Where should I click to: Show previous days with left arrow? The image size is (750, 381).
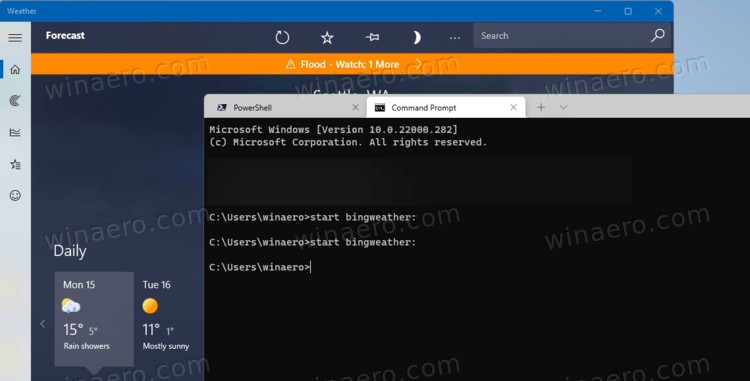[43, 324]
